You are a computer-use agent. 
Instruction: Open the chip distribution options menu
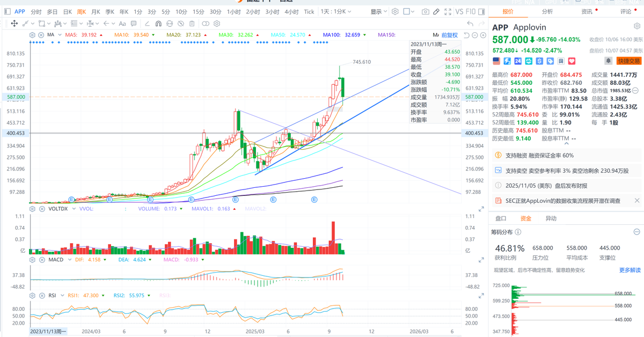636,232
